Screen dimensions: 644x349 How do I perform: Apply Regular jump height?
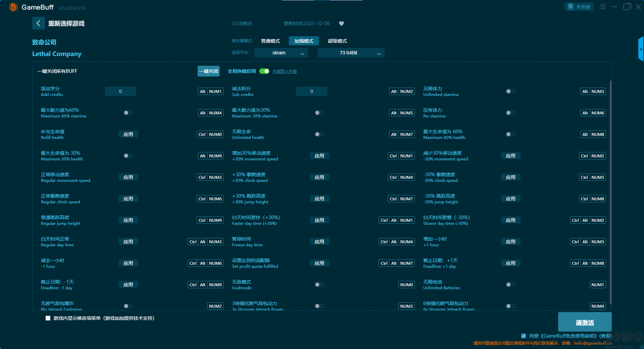128,220
